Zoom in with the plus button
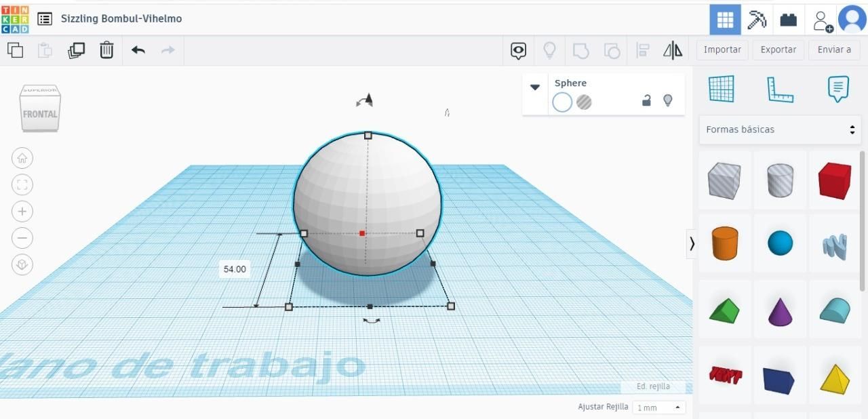Image resolution: width=868 pixels, height=419 pixels. tap(22, 211)
